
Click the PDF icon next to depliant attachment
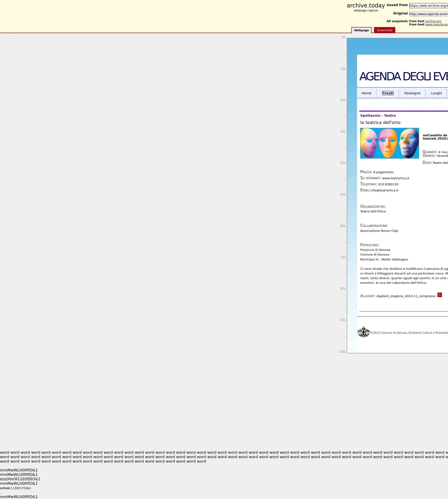coord(439,295)
